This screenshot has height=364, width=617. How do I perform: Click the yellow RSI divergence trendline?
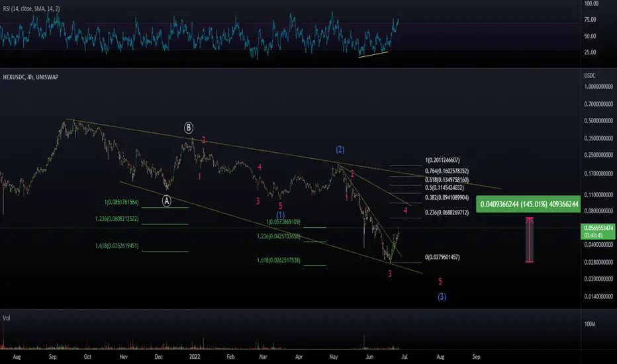pyautogui.click(x=373, y=54)
